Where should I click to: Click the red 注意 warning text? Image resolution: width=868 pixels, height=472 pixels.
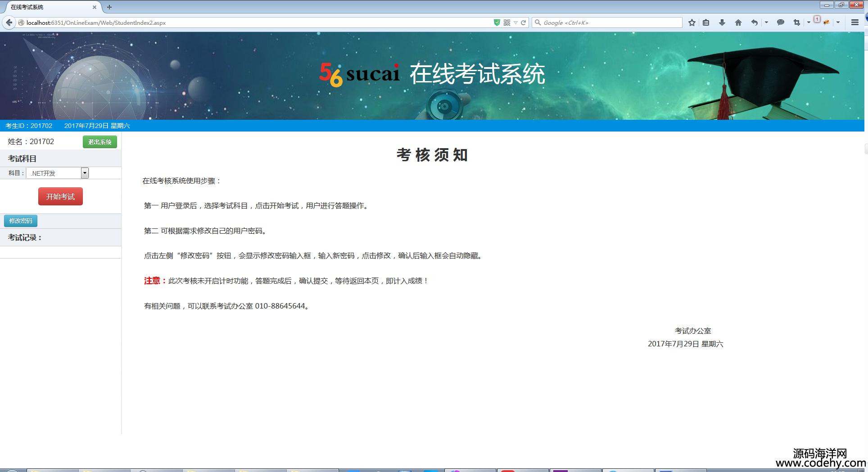[x=155, y=281]
